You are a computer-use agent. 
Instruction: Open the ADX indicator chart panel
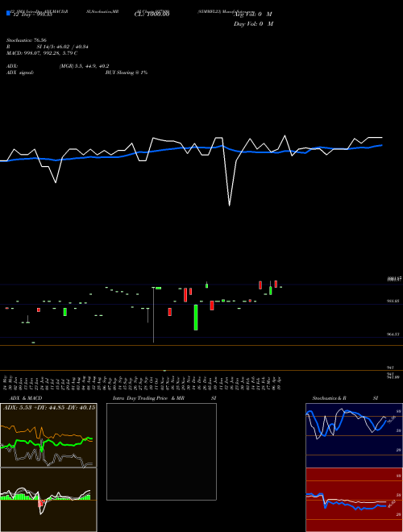click(x=48, y=435)
